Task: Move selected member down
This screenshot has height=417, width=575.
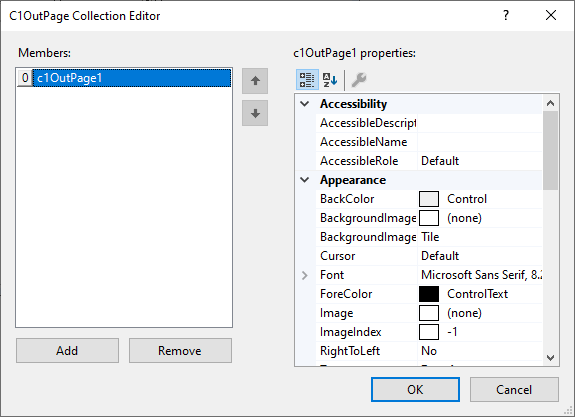Action: [x=255, y=113]
